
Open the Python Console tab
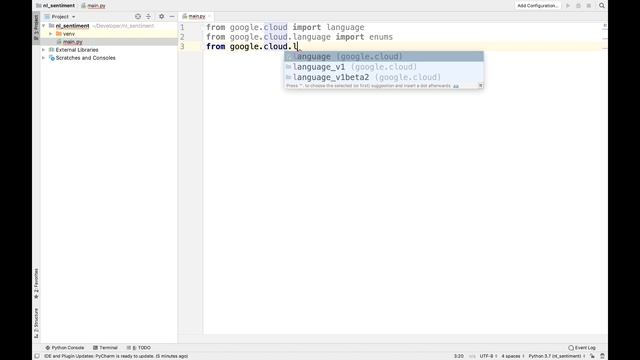[64, 348]
